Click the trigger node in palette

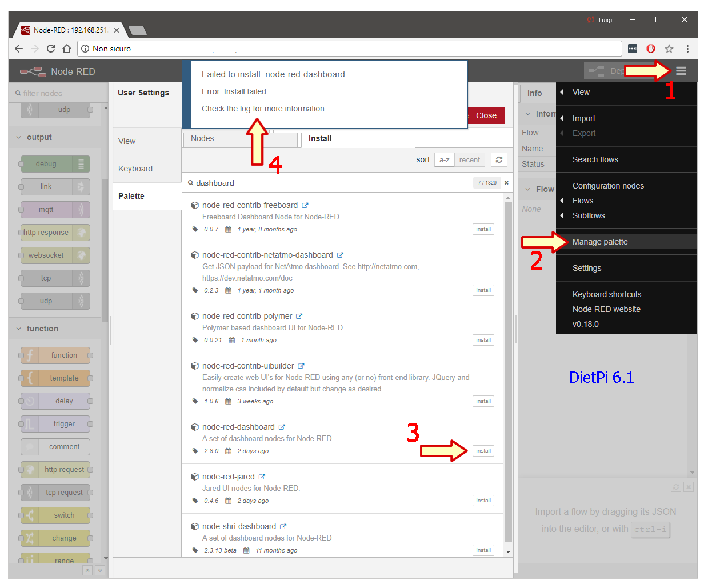tap(55, 423)
